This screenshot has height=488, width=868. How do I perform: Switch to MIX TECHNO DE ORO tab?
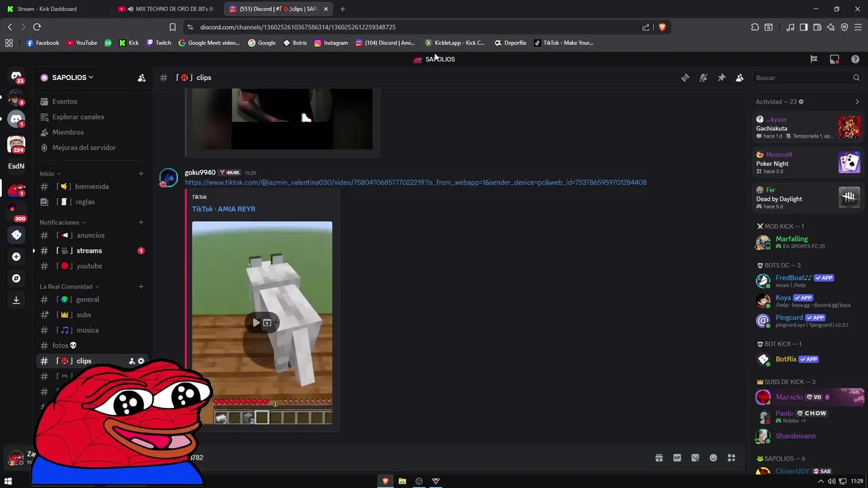tap(166, 9)
